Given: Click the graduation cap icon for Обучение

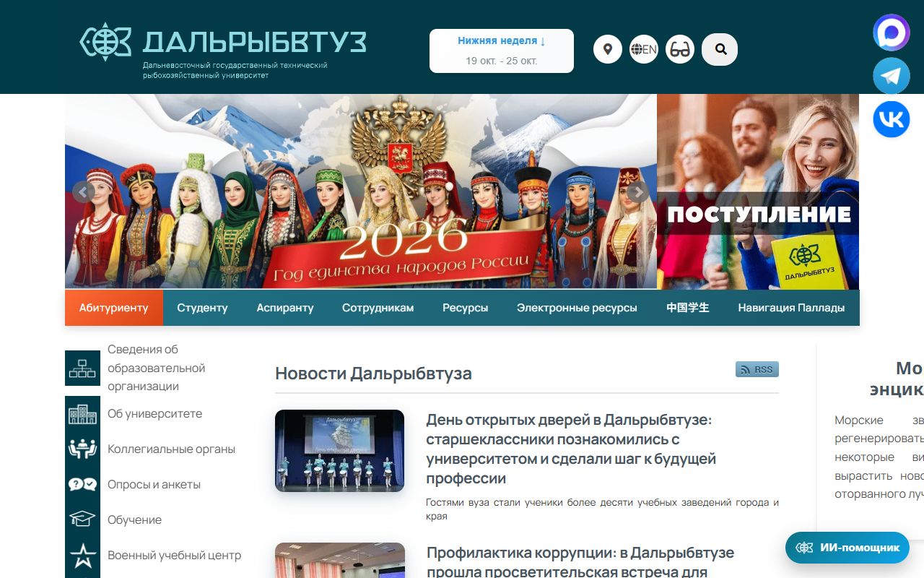Looking at the screenshot, I should [82, 520].
